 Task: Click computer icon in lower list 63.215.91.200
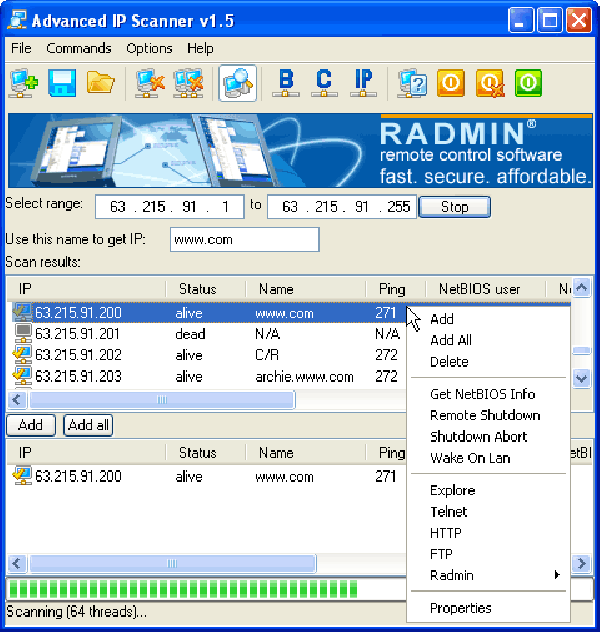point(23,476)
